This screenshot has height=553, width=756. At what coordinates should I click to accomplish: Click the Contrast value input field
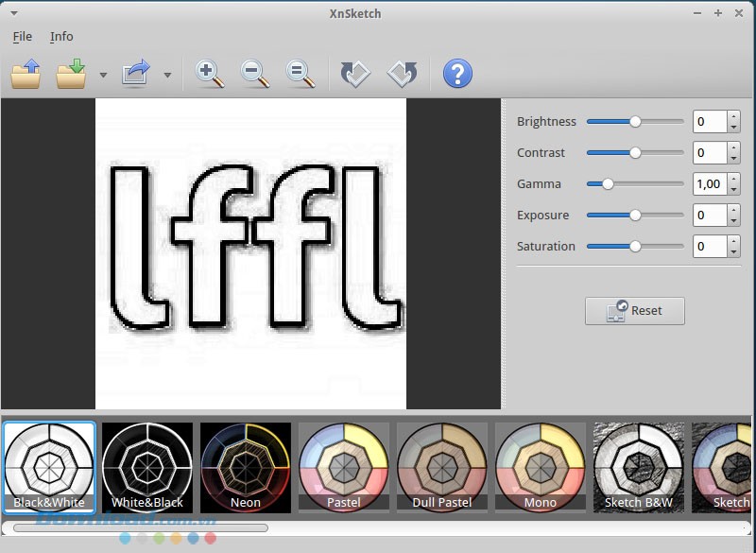[709, 152]
